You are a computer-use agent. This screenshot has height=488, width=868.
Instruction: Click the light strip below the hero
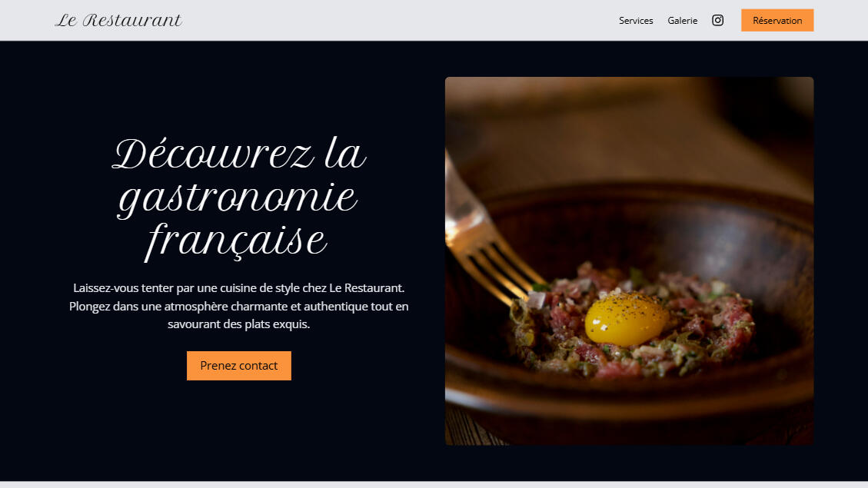(x=434, y=485)
